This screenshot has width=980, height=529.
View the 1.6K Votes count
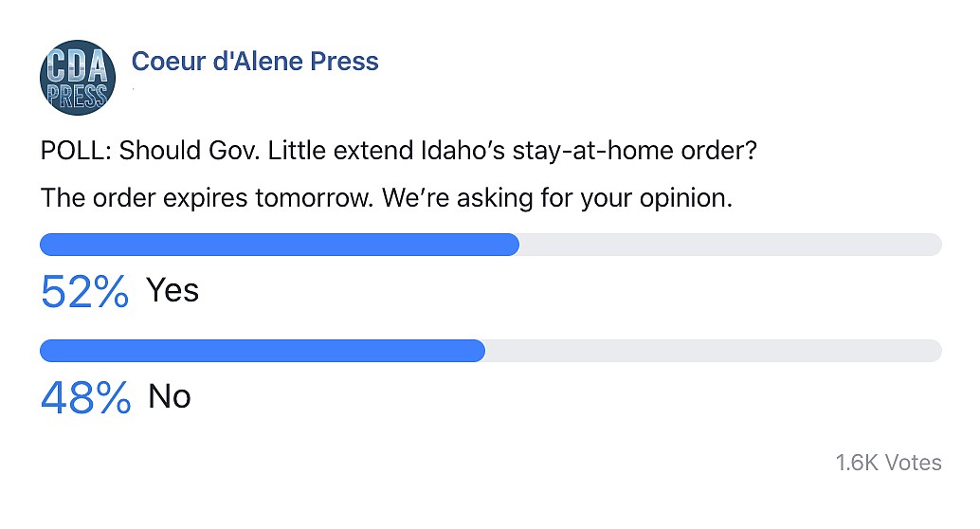coord(888,463)
